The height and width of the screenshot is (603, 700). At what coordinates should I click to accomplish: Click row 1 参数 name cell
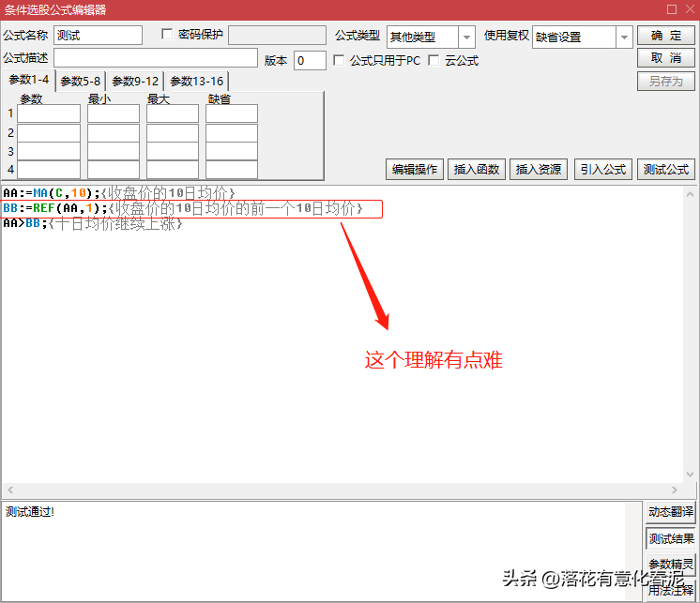[49, 113]
